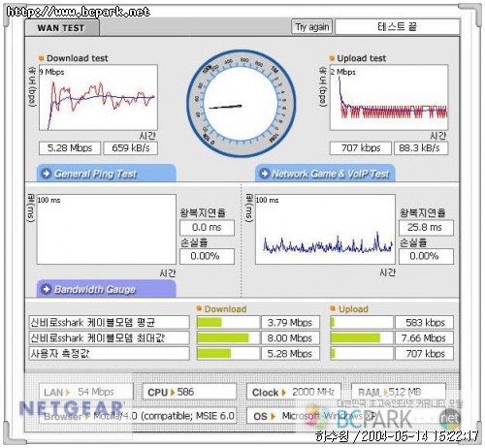Click the orange square beside Upload test
This screenshot has width=485, height=448.
coord(332,58)
